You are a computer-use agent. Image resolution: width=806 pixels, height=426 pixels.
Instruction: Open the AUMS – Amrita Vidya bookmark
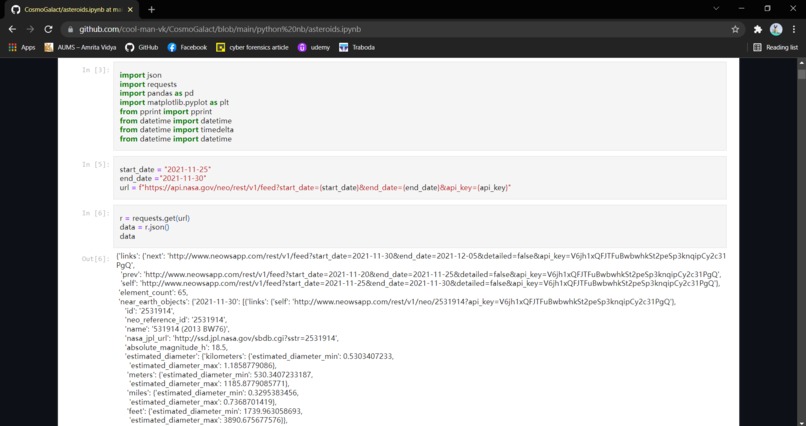pyautogui.click(x=80, y=47)
